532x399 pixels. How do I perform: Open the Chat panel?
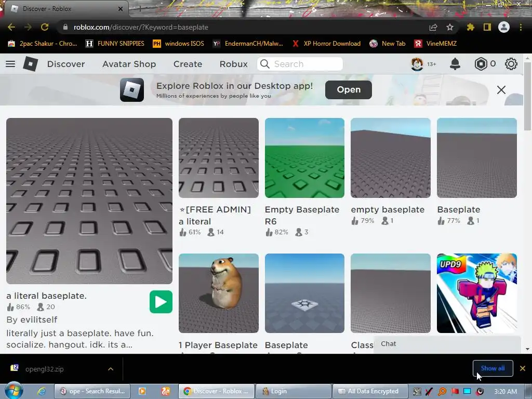pos(447,344)
